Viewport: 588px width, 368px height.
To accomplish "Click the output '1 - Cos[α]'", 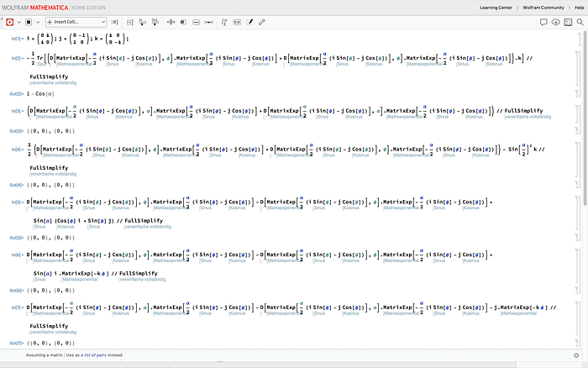I will point(40,94).
